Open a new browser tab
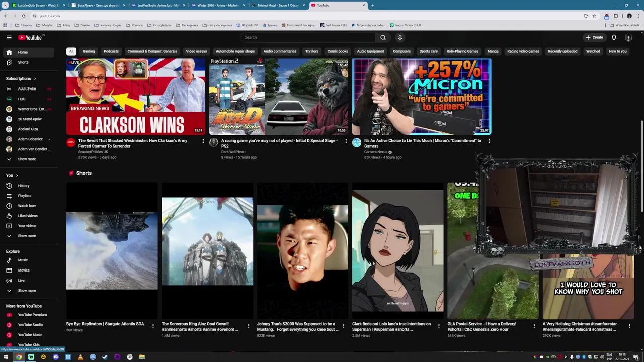This screenshot has width=644, height=362. (x=372, y=5)
